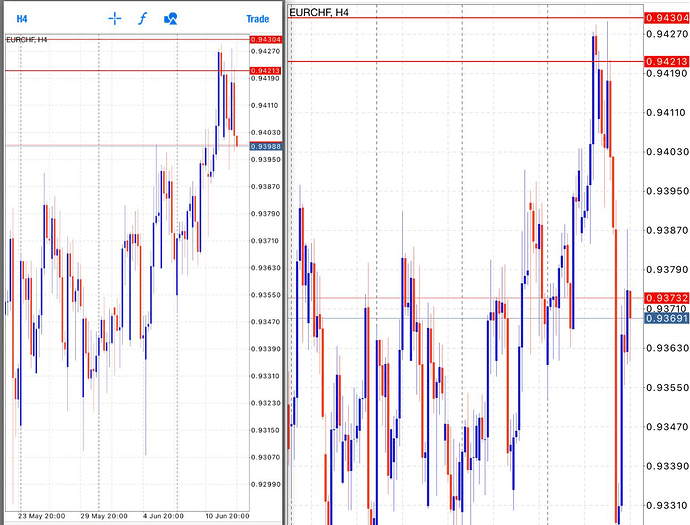Click the EURCHF, H4 title in right chart

tap(319, 12)
